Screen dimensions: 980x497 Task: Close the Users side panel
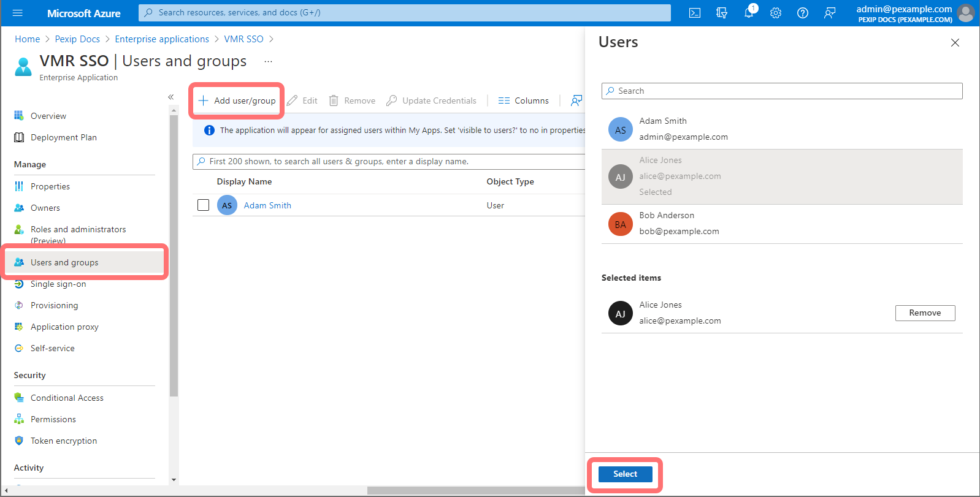pyautogui.click(x=955, y=42)
